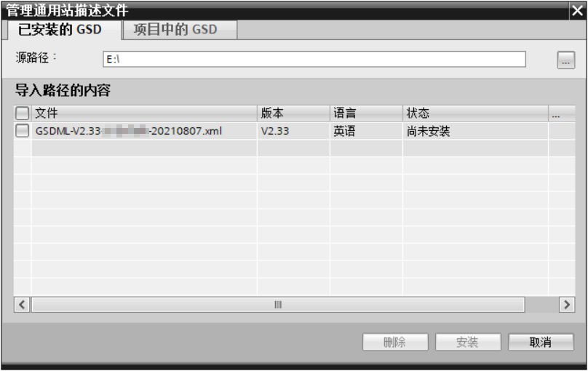588x371 pixels.
Task: Click the horizontal scrollbar thumb
Action: tap(278, 304)
